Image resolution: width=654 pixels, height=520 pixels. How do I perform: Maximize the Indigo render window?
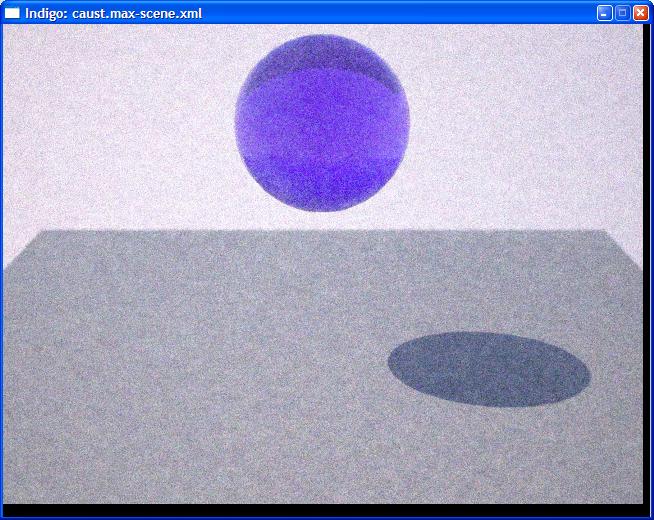(622, 13)
